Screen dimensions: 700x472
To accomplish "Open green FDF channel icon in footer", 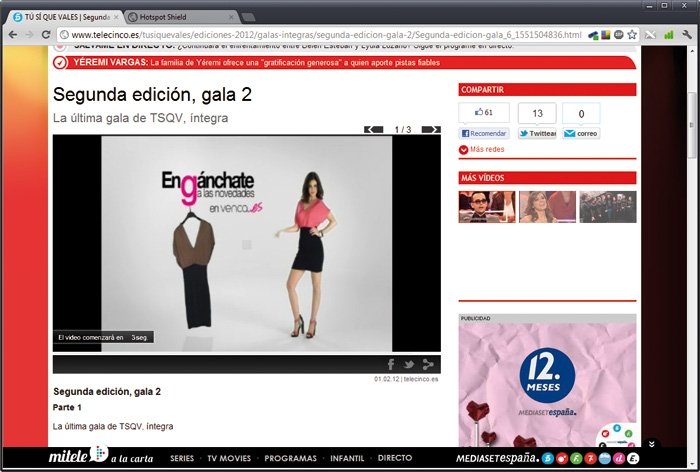I will [x=576, y=458].
